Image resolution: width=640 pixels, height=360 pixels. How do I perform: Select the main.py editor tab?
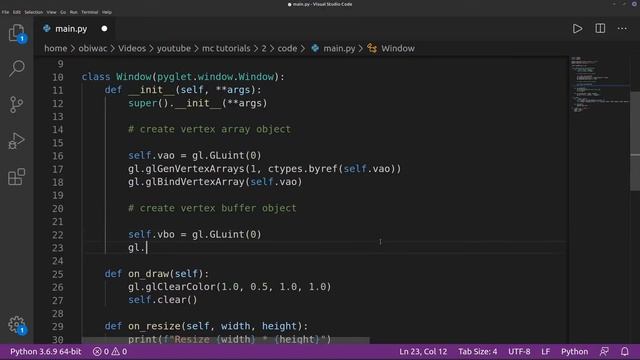76,29
